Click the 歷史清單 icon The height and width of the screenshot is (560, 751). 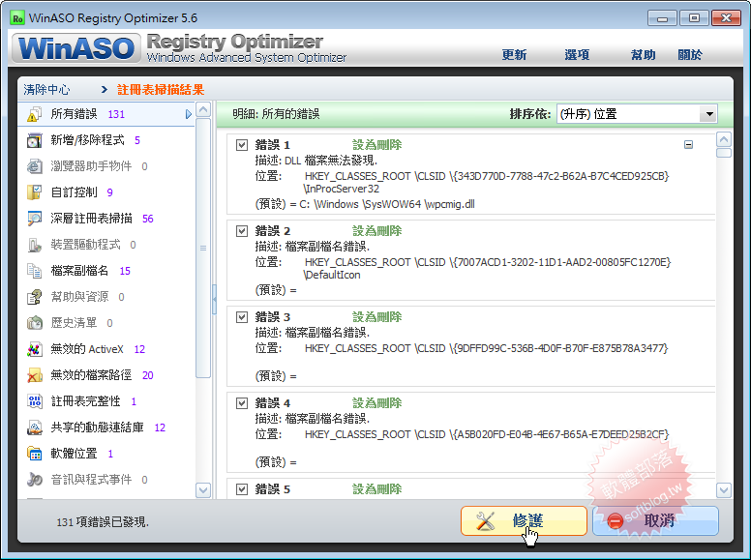coord(35,323)
